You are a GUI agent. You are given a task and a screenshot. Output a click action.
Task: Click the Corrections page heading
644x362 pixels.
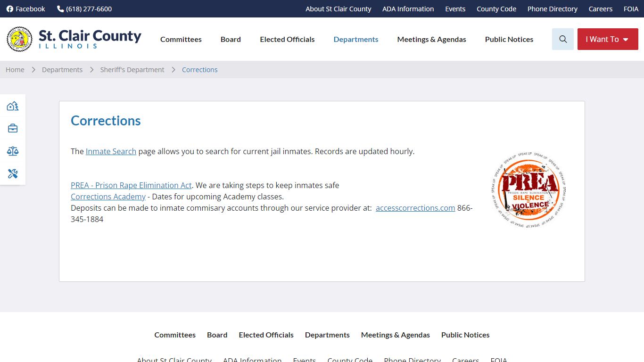106,121
